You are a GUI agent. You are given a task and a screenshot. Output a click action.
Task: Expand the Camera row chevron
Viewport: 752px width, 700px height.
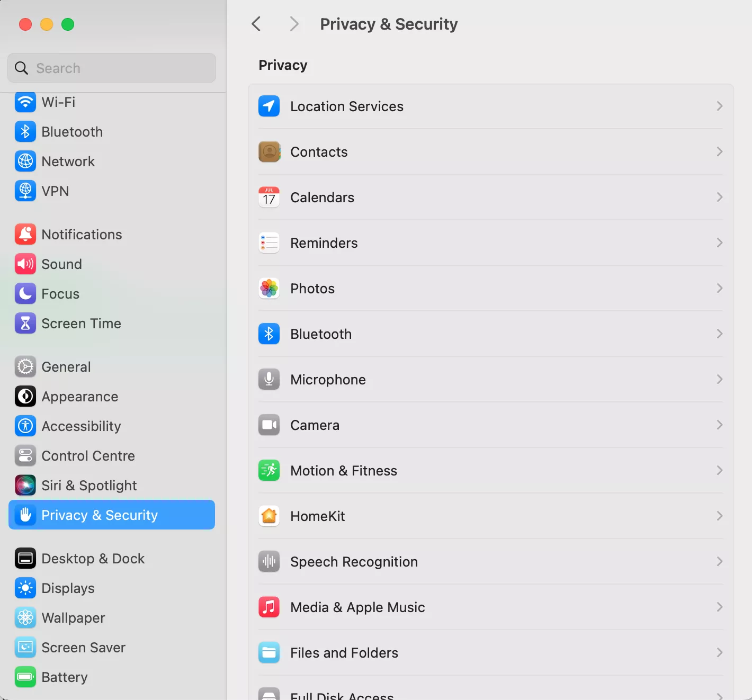719,425
